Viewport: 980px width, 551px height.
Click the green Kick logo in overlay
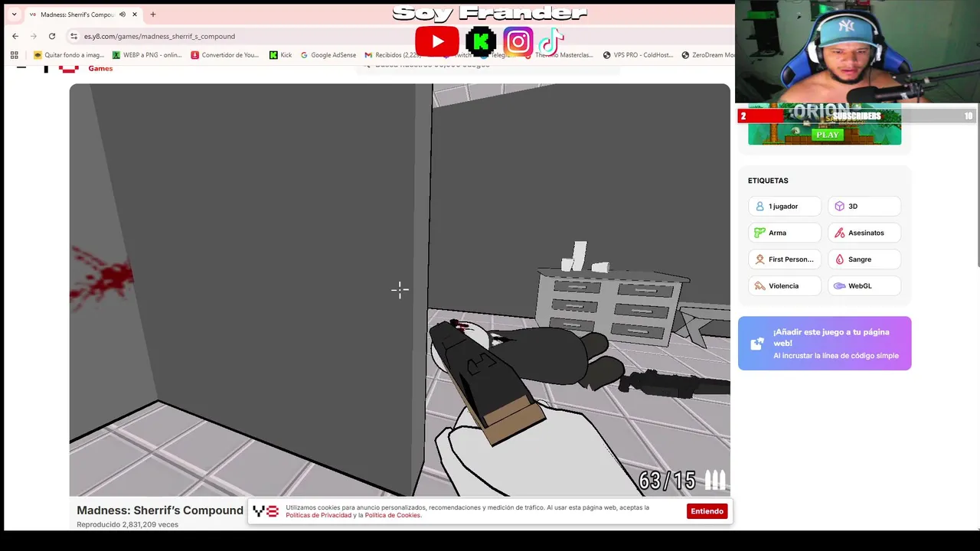[481, 41]
